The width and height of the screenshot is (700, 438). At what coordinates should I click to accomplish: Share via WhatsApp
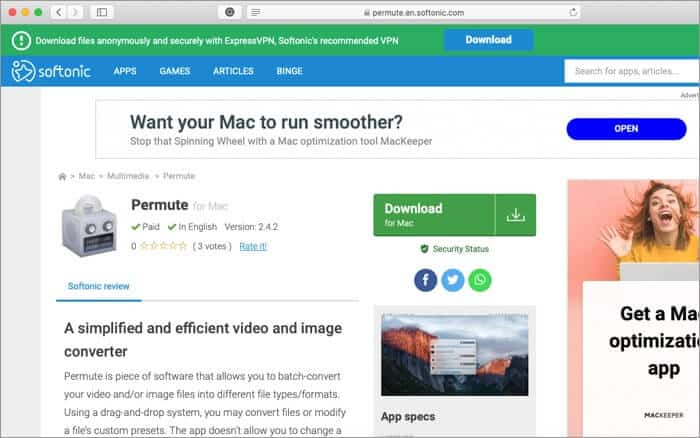coord(480,280)
